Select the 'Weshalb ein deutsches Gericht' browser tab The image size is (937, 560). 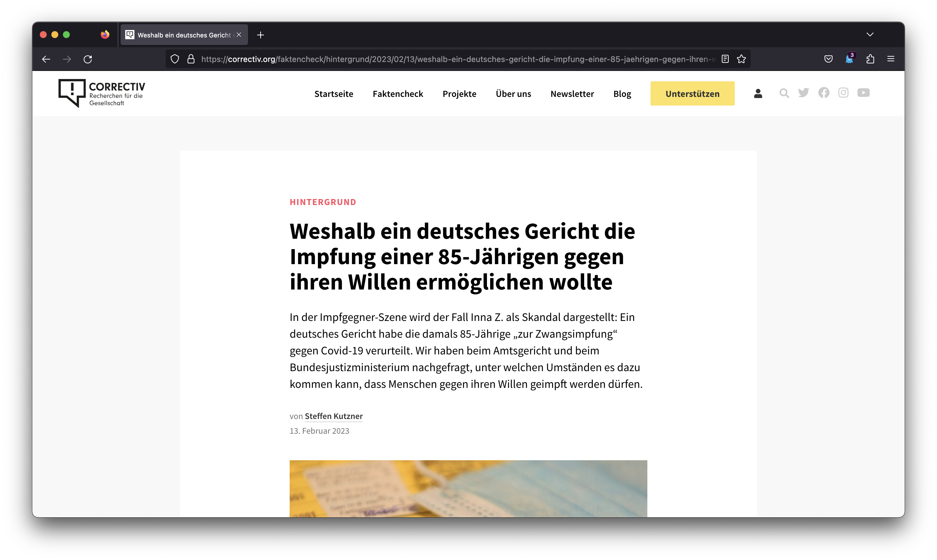pyautogui.click(x=185, y=35)
